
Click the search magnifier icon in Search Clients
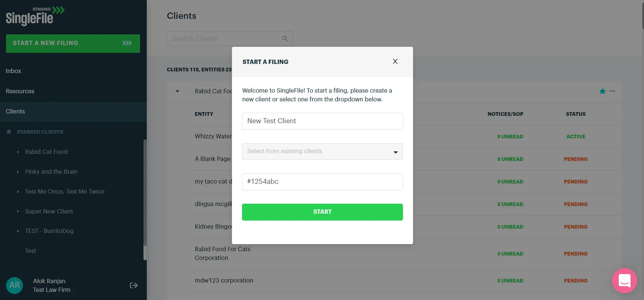click(285, 39)
